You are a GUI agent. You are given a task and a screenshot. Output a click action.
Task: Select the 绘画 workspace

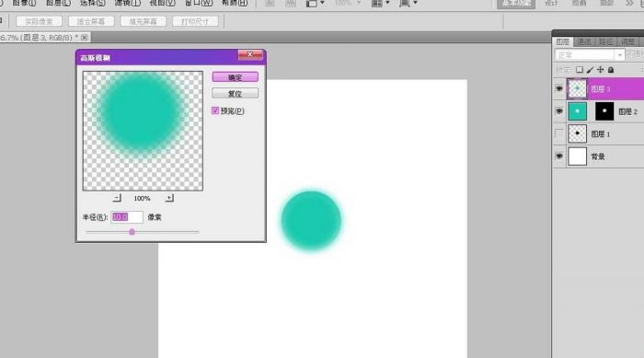(x=579, y=4)
